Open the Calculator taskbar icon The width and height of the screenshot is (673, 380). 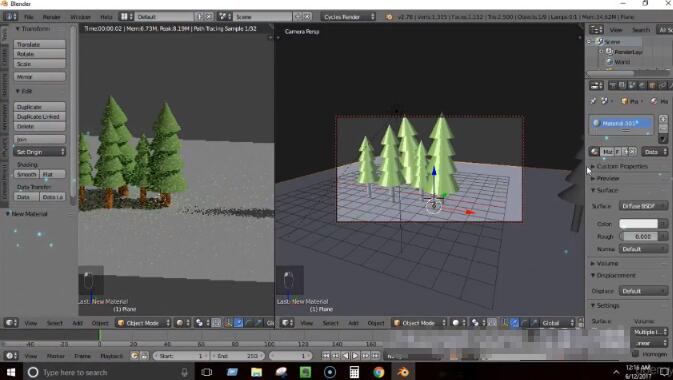coord(354,372)
